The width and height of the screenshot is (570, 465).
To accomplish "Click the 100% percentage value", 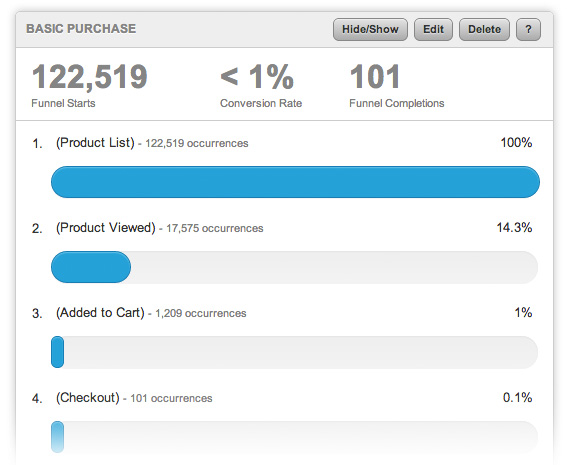I will 516,143.
